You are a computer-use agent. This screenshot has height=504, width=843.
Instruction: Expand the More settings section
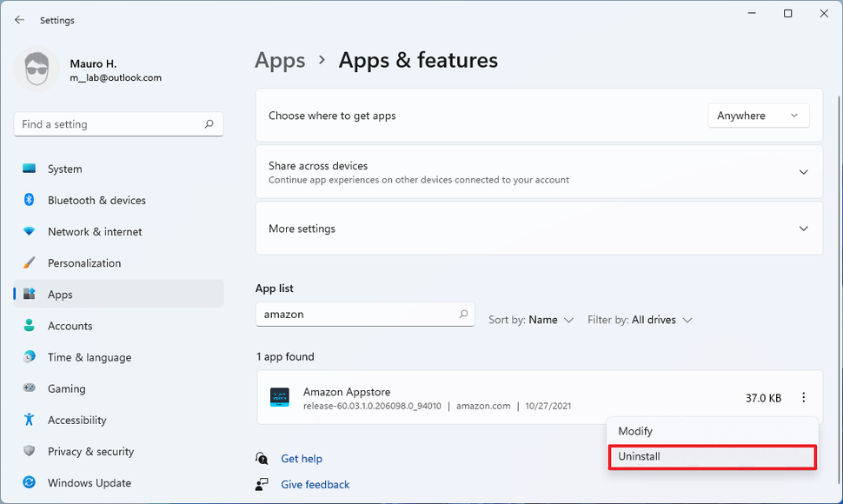point(803,228)
